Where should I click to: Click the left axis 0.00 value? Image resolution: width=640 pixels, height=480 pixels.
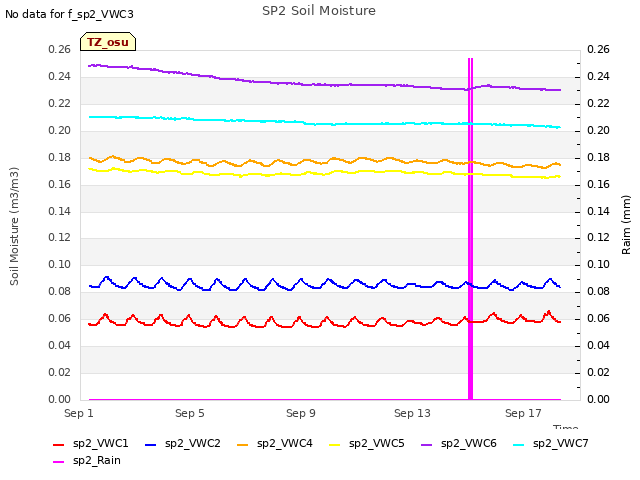[60, 399]
